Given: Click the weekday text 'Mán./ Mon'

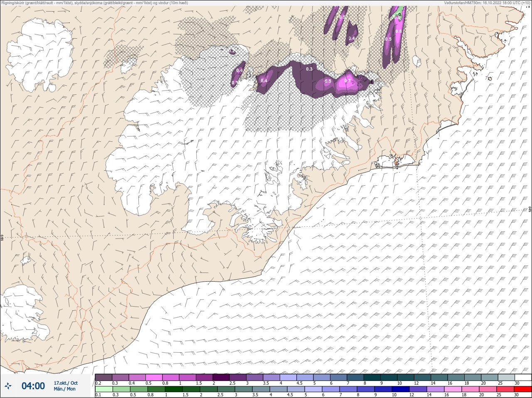Looking at the screenshot, I should 64,389.
